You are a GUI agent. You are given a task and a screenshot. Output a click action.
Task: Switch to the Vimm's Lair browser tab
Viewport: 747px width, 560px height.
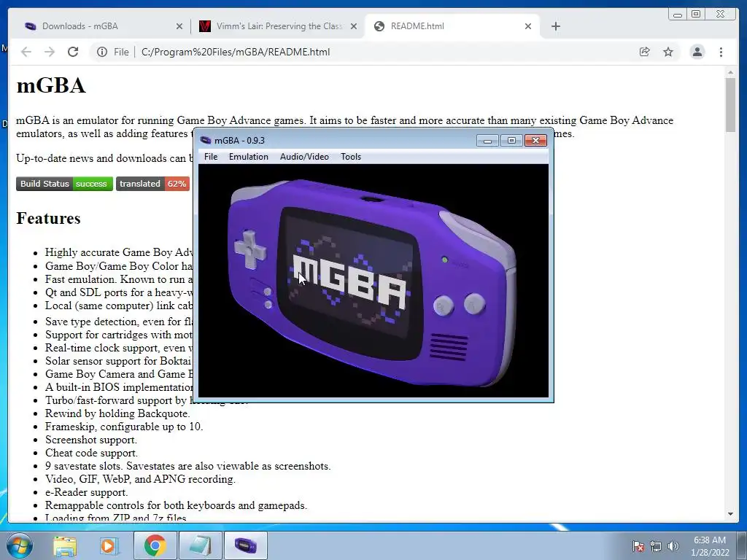(x=279, y=26)
